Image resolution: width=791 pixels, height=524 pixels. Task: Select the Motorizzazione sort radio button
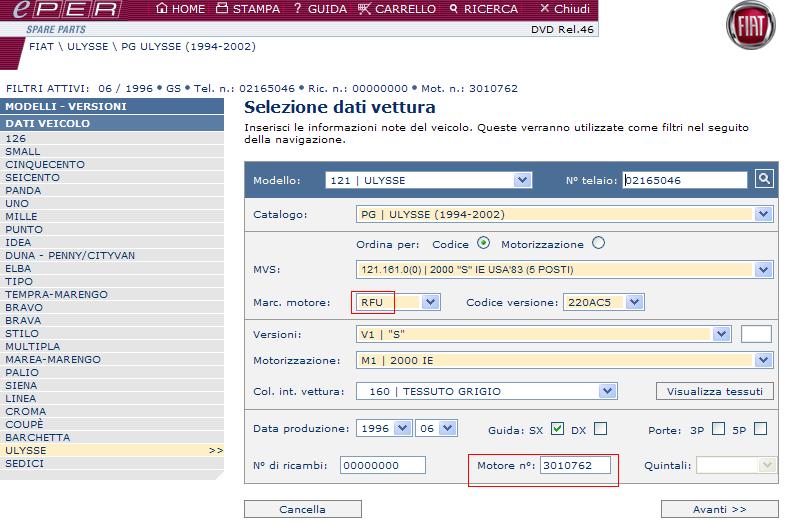599,243
